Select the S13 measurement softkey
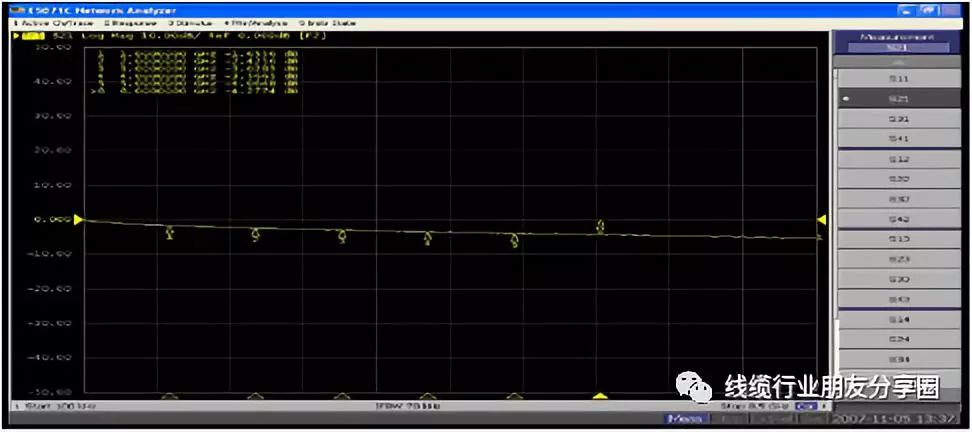The image size is (972, 432). click(x=898, y=239)
